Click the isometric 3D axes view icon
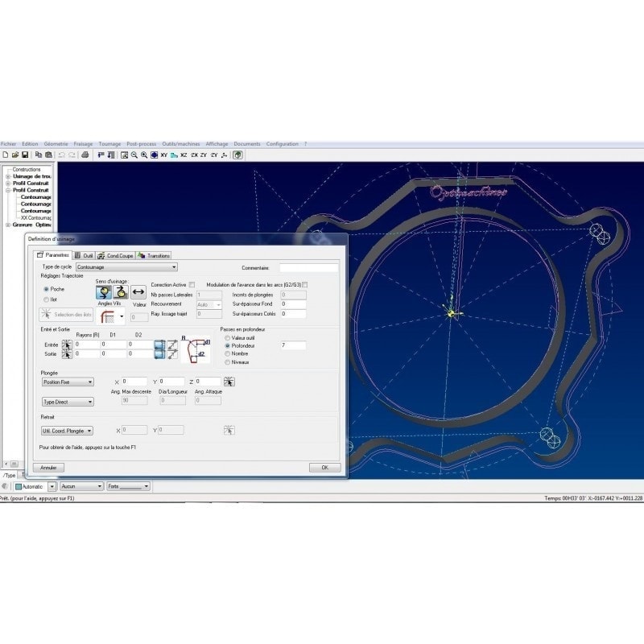 (224, 155)
